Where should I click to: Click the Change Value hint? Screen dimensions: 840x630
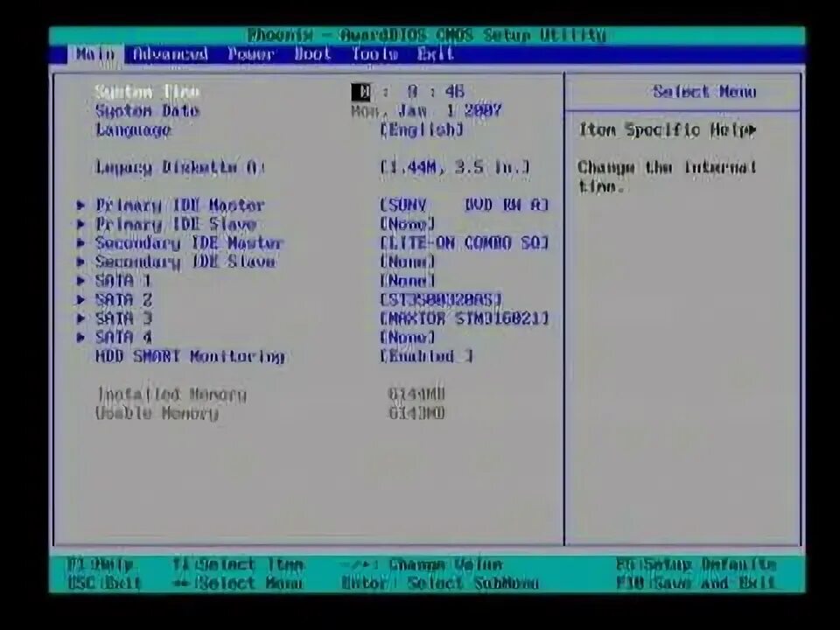click(422, 564)
